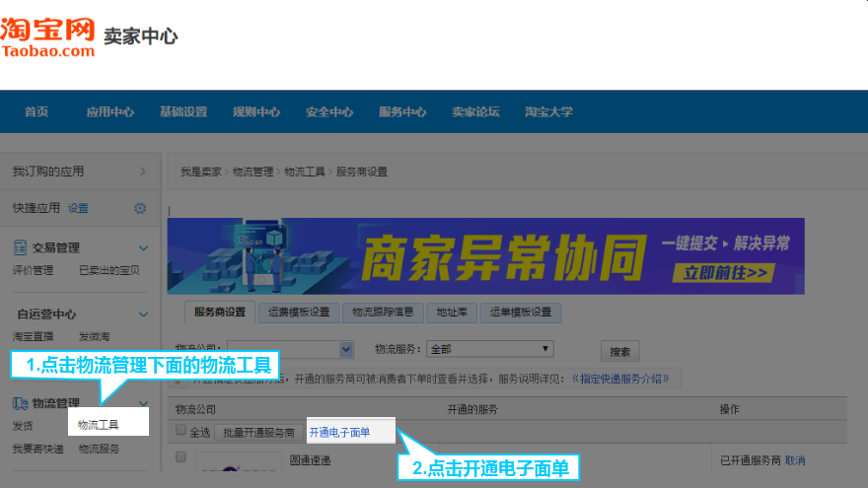Open the 物流服务 dropdown
The image size is (868, 488).
[490, 349]
